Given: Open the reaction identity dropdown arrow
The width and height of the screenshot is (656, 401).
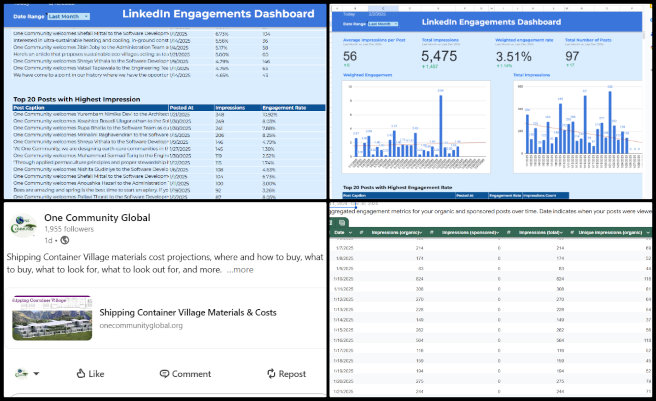Looking at the screenshot, I should [36, 373].
